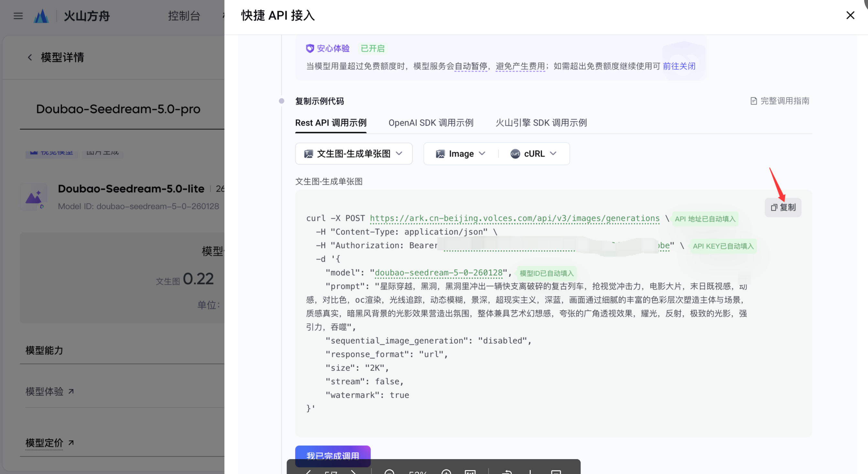The image size is (868, 474).
Task: Click the API 地址已自动填入 tag
Action: tap(705, 219)
